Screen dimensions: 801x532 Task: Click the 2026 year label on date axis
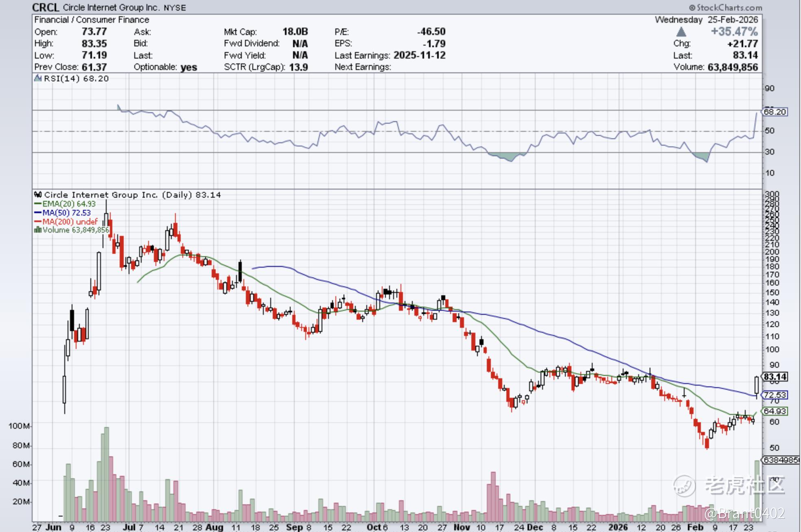(x=618, y=527)
